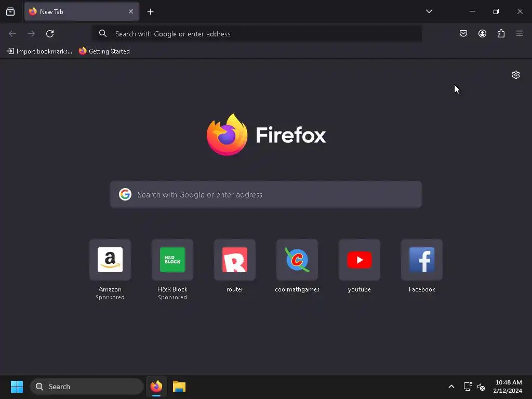Click the taskbar Search box
The width and height of the screenshot is (532, 399).
tap(87, 387)
